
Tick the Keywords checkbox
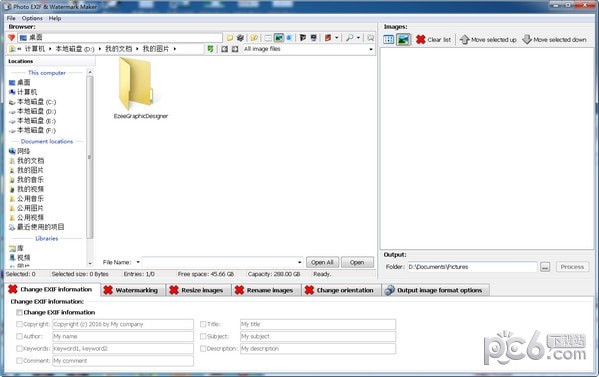(x=19, y=349)
